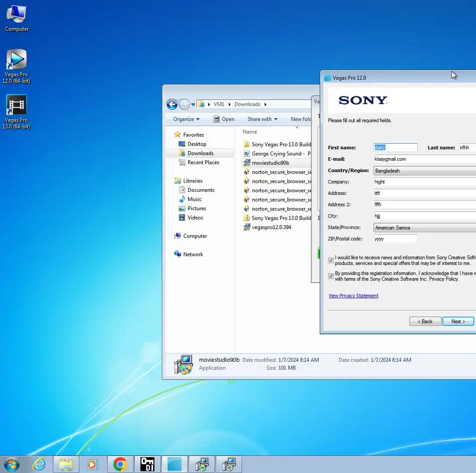Expand the arrow between VM1 and Downloads breadcrumbs

pyautogui.click(x=230, y=105)
